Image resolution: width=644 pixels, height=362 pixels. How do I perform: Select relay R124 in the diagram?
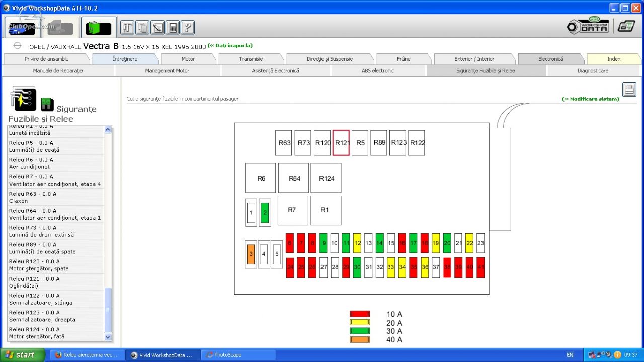(326, 178)
